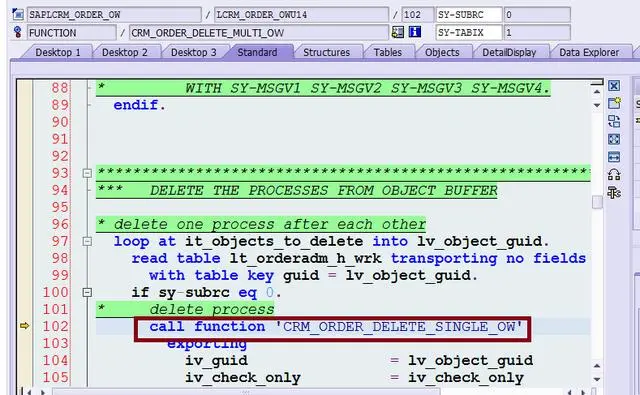This screenshot has width=640, height=395.
Task: Click the event type icon before FUNCTION field
Action: coord(18,32)
